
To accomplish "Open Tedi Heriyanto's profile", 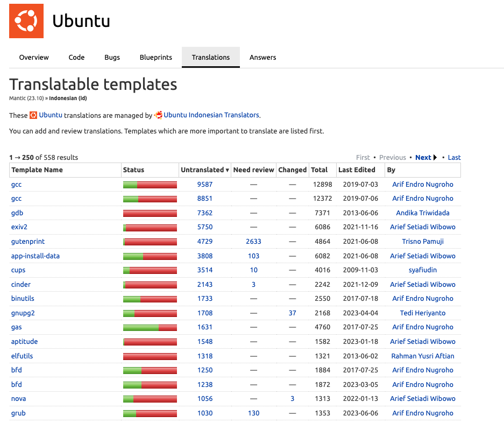I will [x=423, y=313].
